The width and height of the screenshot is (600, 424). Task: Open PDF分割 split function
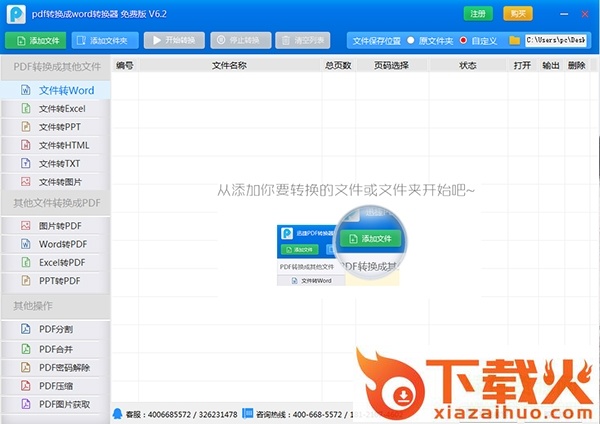point(56,329)
